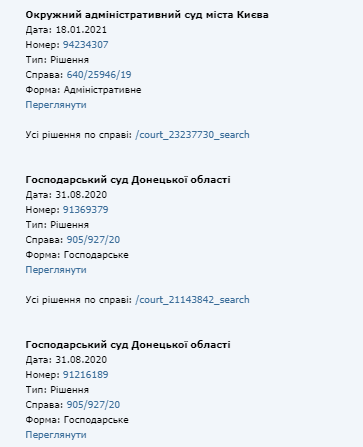Screen dimensions: 363x447
Task: Open case 640/25946/19 link
Action: (99, 75)
